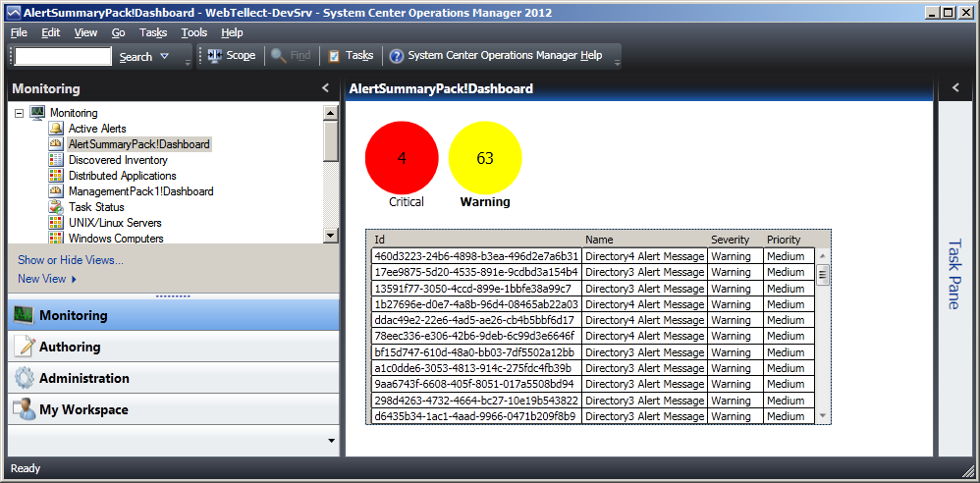
Task: Open the Edit menu
Action: 51,32
